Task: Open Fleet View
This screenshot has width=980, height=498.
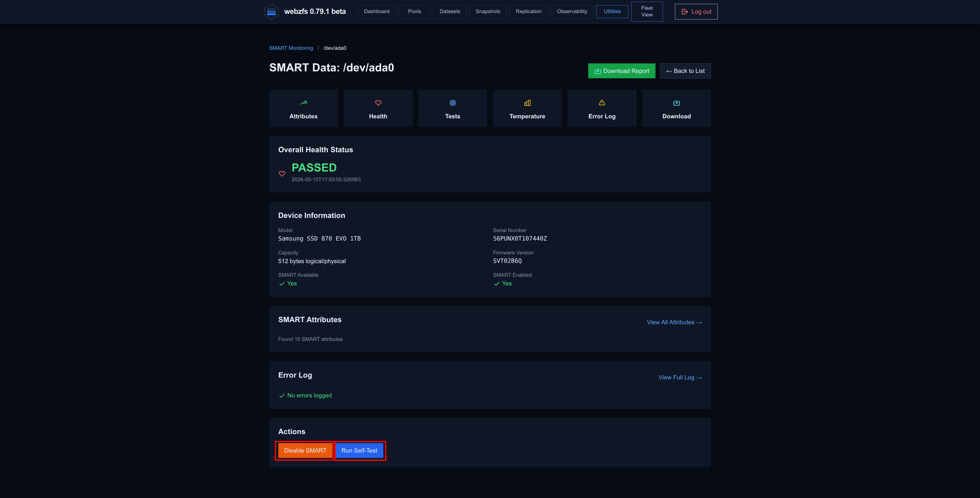Action: point(647,11)
